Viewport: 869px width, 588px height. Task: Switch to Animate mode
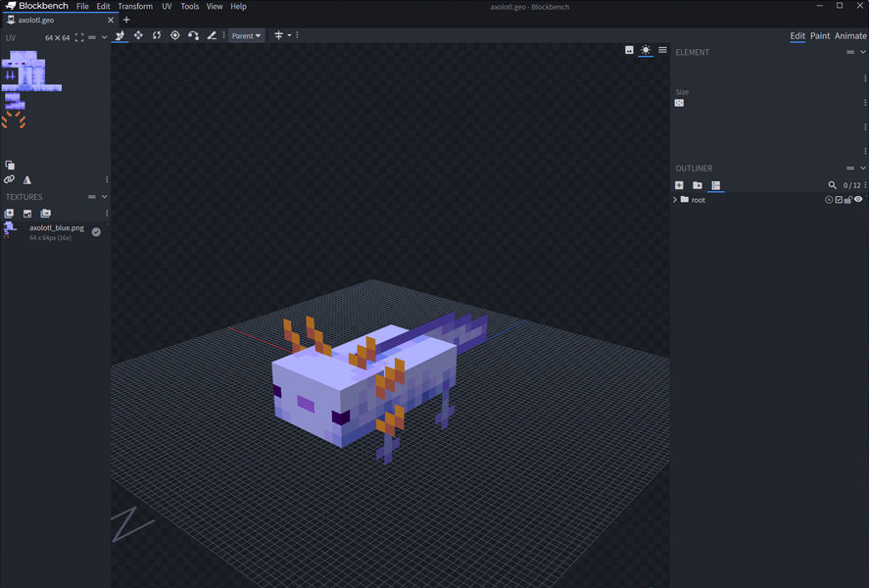coord(850,35)
